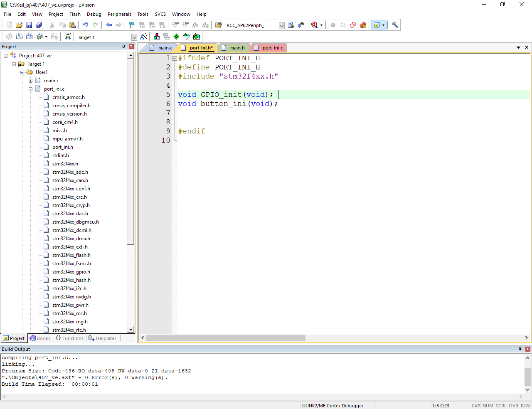Image resolution: width=532 pixels, height=409 pixels.
Task: Start the debug session
Action: (x=315, y=25)
